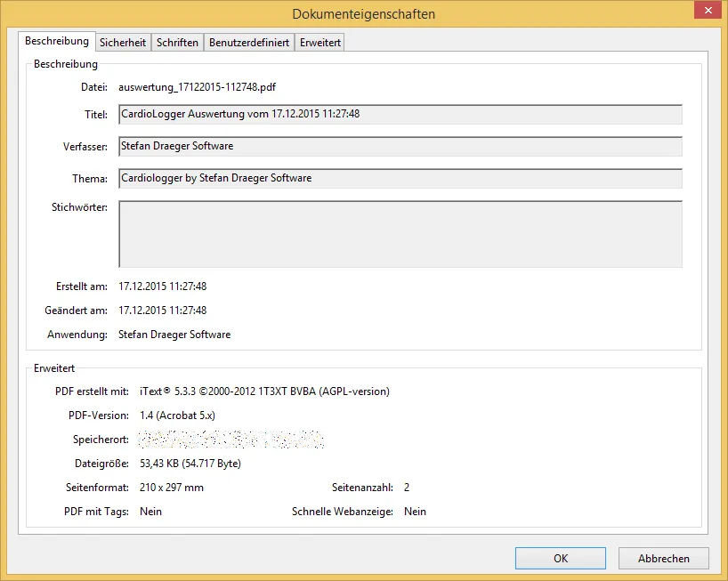Image resolution: width=728 pixels, height=581 pixels.
Task: Click the blurred Speicherort path
Action: pyautogui.click(x=231, y=440)
